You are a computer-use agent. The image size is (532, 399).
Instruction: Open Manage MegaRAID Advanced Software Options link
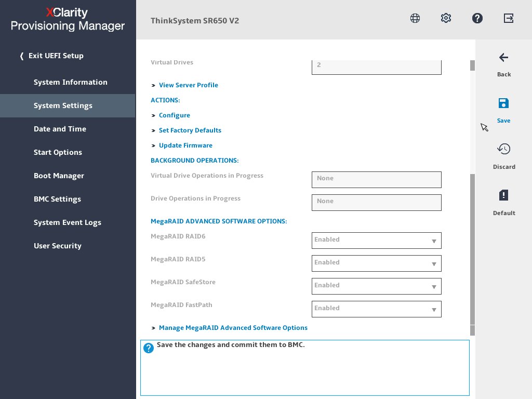[x=233, y=328]
